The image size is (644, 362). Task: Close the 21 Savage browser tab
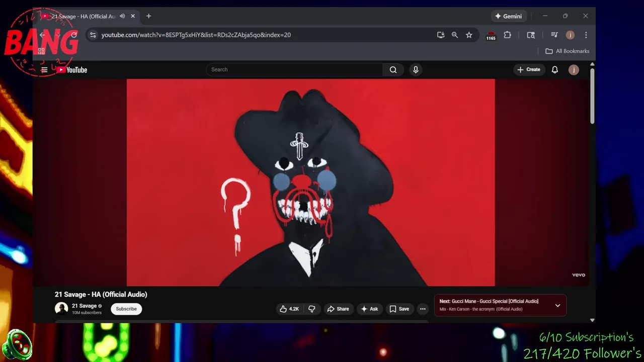133,16
